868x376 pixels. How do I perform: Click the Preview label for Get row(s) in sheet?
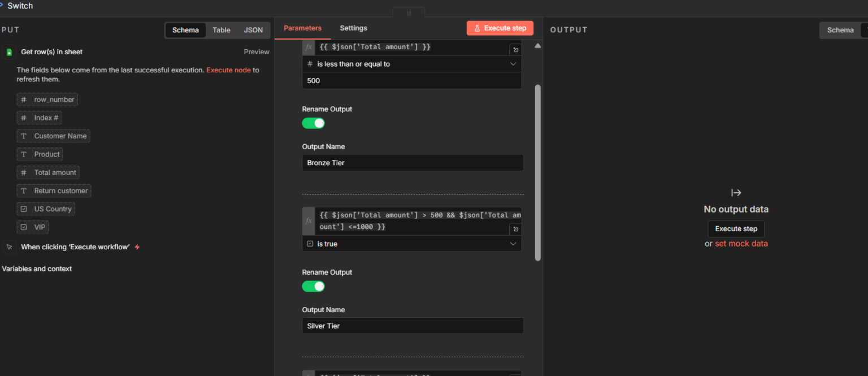tap(257, 52)
